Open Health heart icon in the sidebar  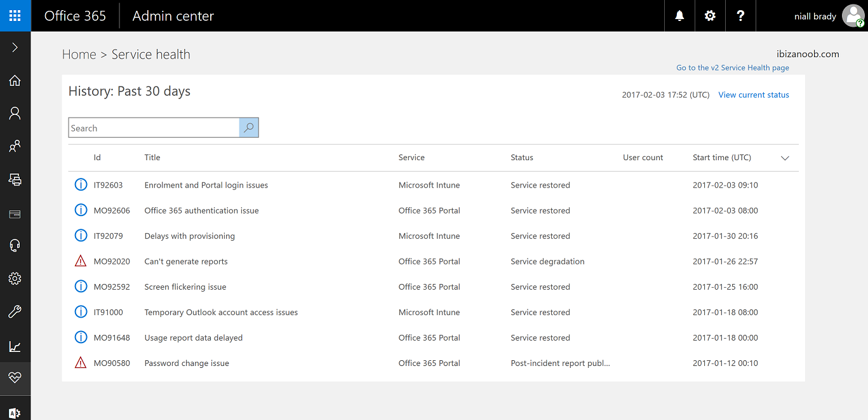15,377
